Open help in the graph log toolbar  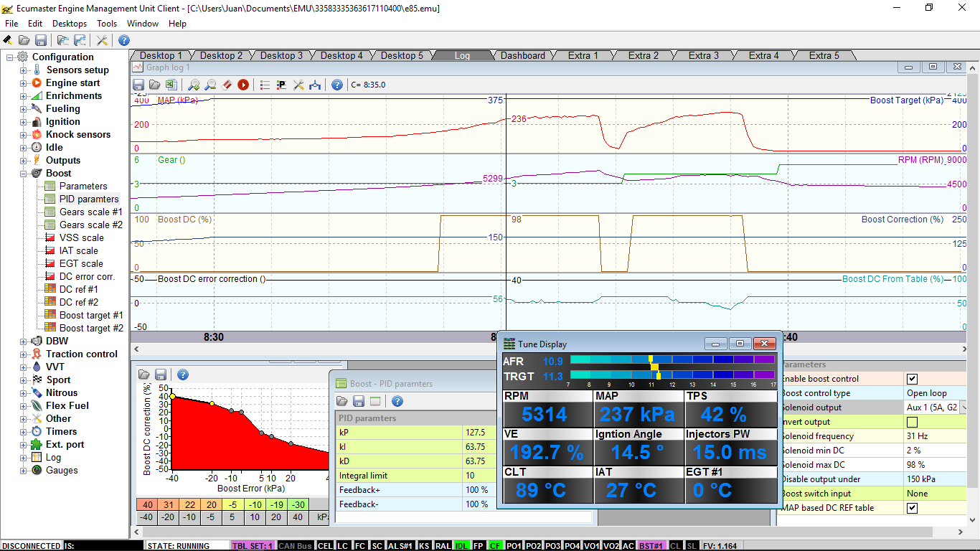(x=336, y=85)
